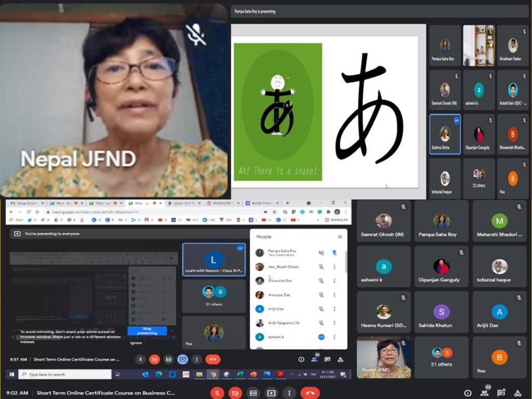Leave call using the 8:57 AM hang-up button
This screenshot has height=399, width=532.
click(x=212, y=360)
